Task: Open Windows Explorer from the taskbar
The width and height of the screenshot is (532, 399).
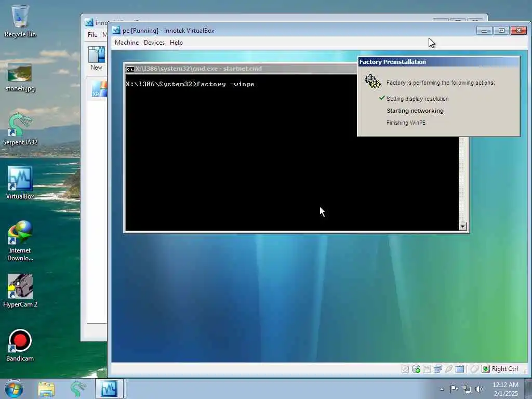Action: pyautogui.click(x=46, y=389)
